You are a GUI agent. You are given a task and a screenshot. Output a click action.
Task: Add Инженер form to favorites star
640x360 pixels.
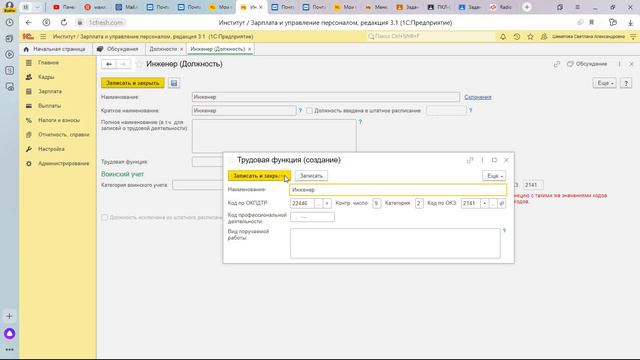coord(139,64)
